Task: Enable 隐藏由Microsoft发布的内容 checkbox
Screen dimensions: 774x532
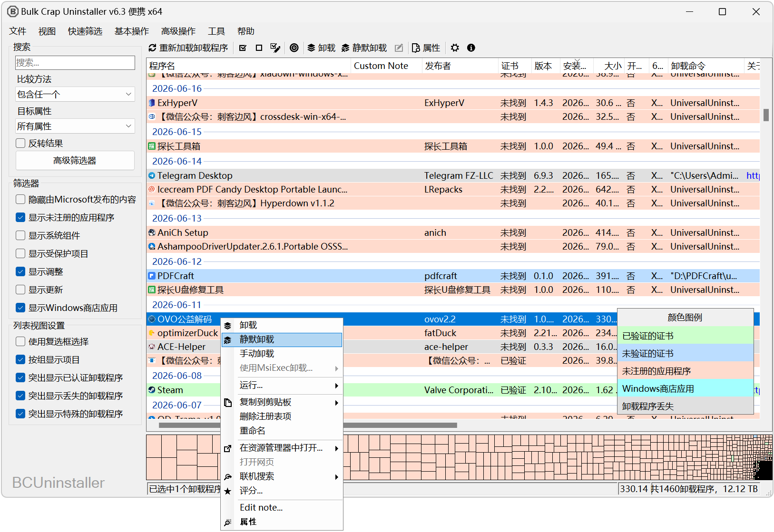Action: click(20, 199)
